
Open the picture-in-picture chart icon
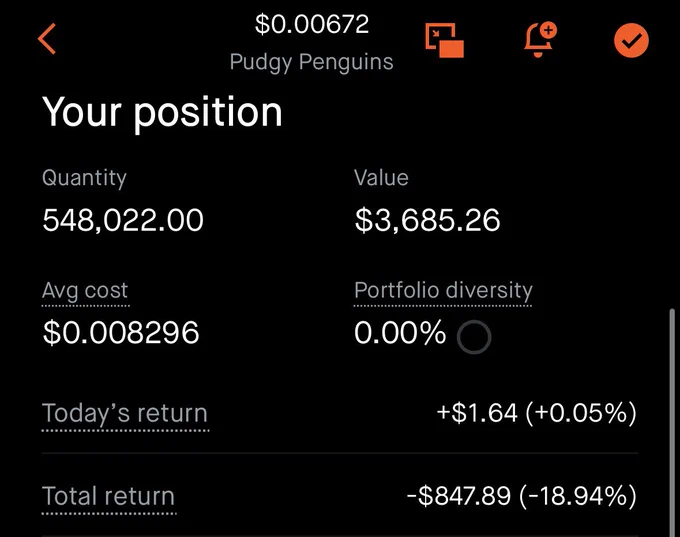point(445,40)
